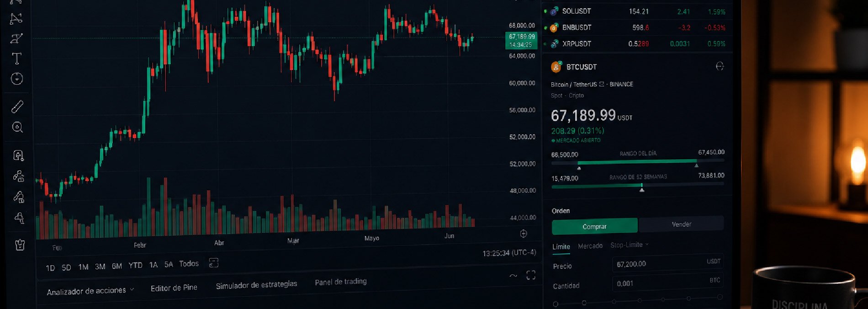The height and width of the screenshot is (309, 868).
Task: Select the Límite order tab
Action: [x=561, y=247]
